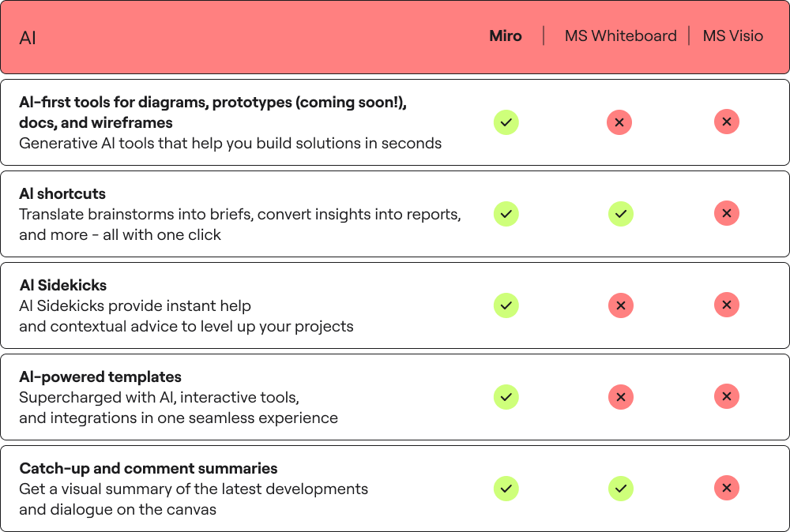Select the Miro column header
The image size is (790, 532).
pyautogui.click(x=506, y=36)
